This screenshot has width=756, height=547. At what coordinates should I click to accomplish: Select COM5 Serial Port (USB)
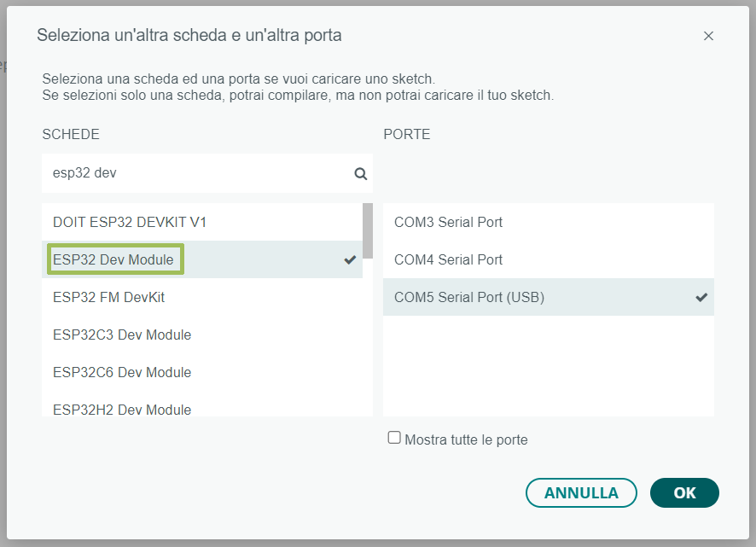548,297
